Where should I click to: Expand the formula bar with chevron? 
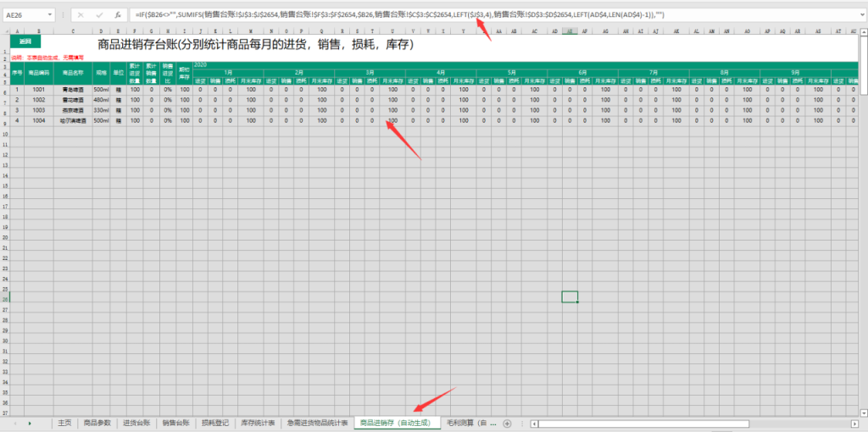click(x=862, y=15)
